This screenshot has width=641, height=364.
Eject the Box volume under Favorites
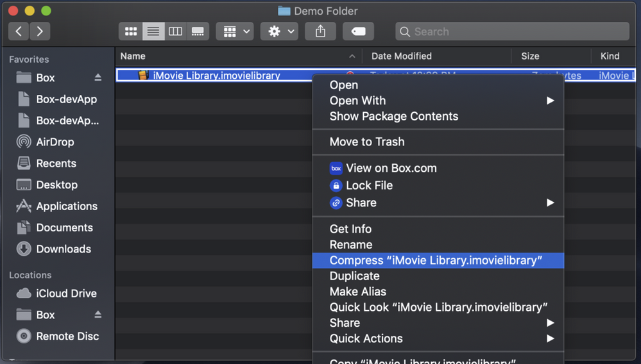point(98,77)
